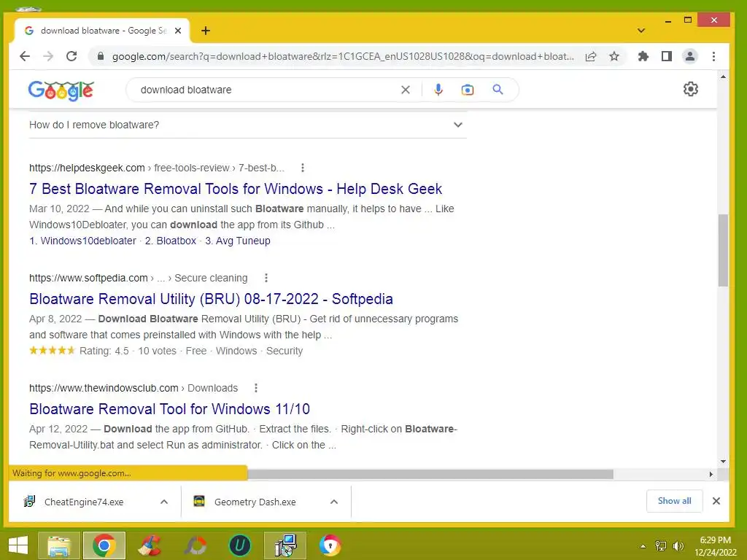Open Geometry Dash.exe download options arrow

(x=334, y=502)
